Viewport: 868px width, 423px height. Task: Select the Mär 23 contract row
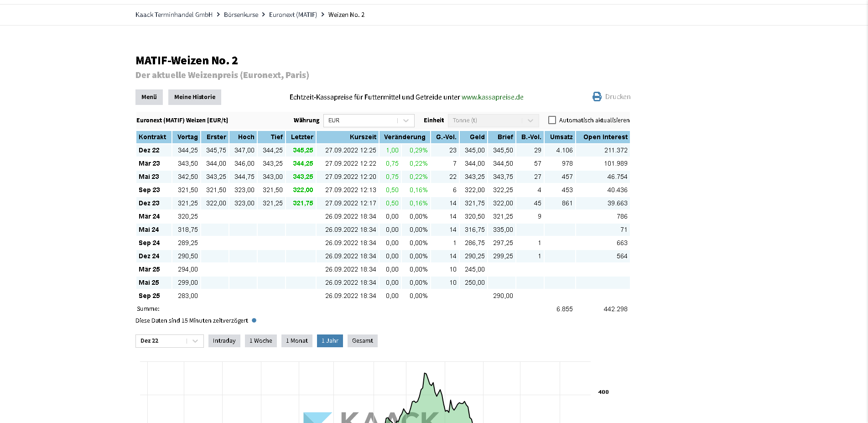coord(149,163)
